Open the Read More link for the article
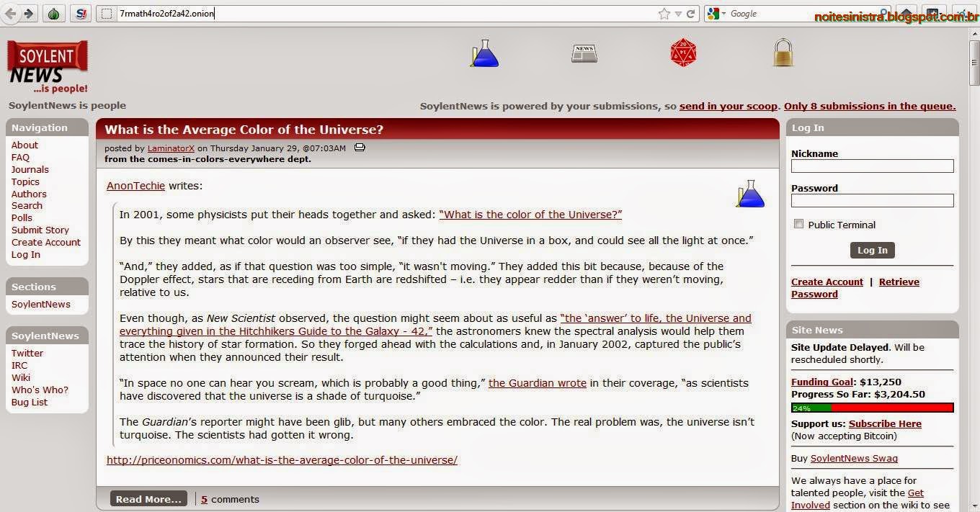This screenshot has height=512, width=980. [x=148, y=498]
